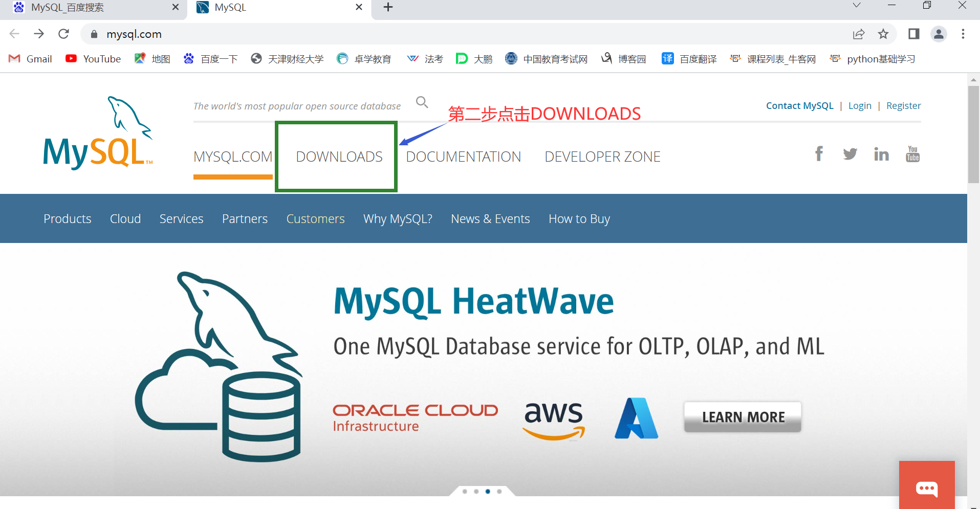Open a new browser tab
Screen dimensions: 980x509
click(x=388, y=7)
